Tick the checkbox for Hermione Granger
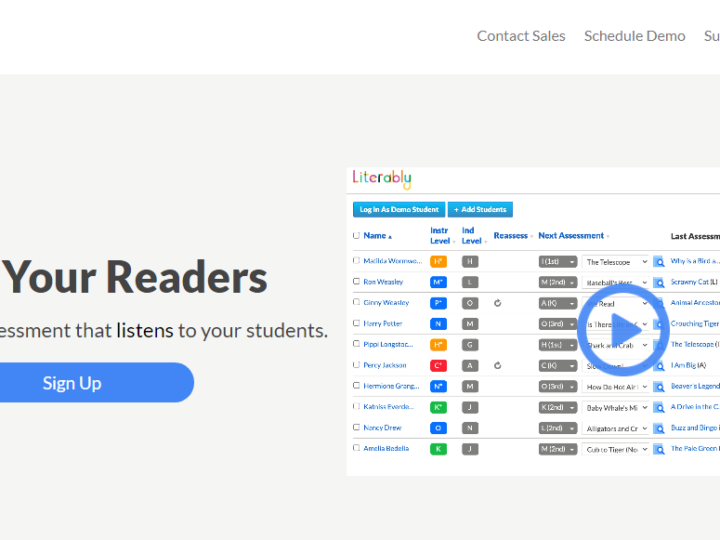The height and width of the screenshot is (540, 720). [356, 385]
